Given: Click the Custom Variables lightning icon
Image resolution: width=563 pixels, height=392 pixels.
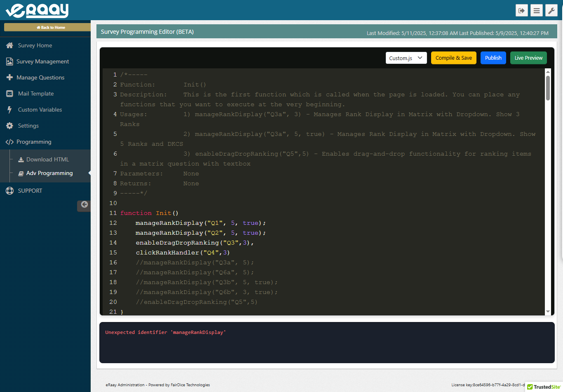Looking at the screenshot, I should click(x=9, y=110).
